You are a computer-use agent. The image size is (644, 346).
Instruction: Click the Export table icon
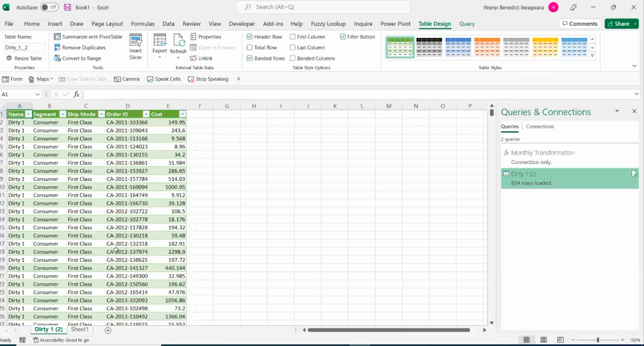tap(160, 40)
